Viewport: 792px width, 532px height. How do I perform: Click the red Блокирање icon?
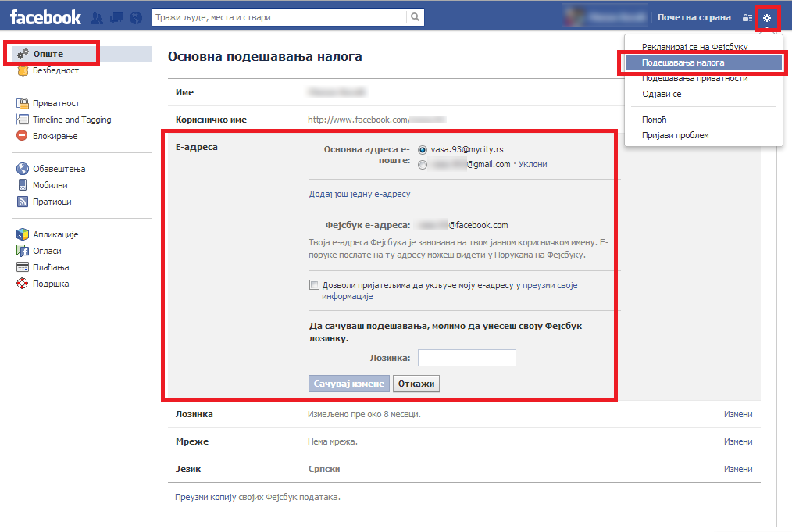point(22,135)
